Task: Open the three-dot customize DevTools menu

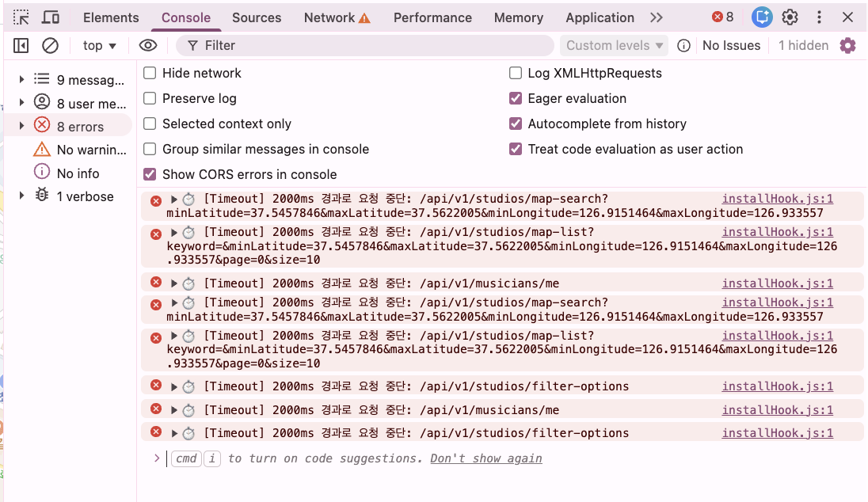Action: [820, 17]
